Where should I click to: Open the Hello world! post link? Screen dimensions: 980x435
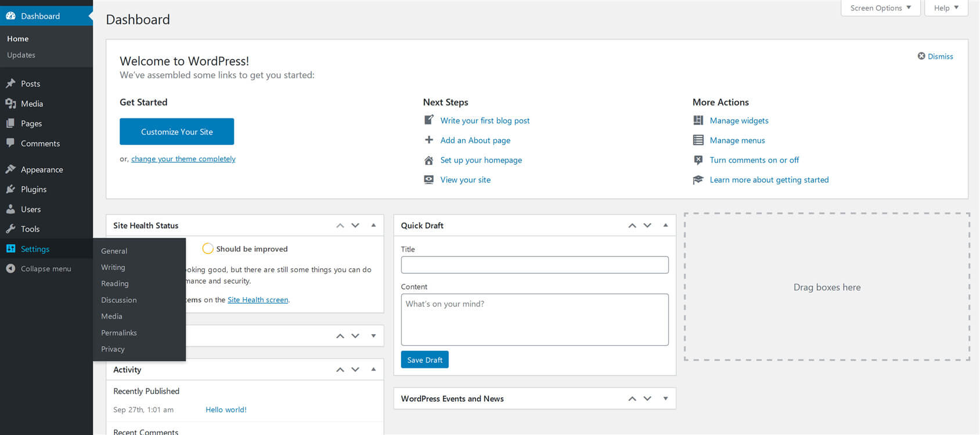click(226, 409)
